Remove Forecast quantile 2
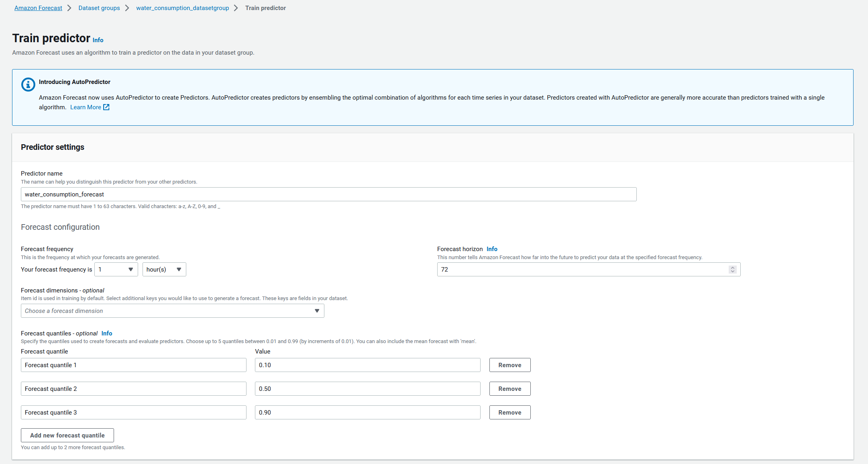This screenshot has height=464, width=868. click(509, 389)
